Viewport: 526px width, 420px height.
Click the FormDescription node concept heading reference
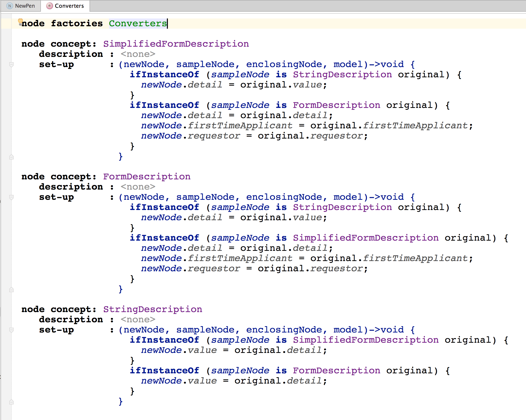[147, 176]
